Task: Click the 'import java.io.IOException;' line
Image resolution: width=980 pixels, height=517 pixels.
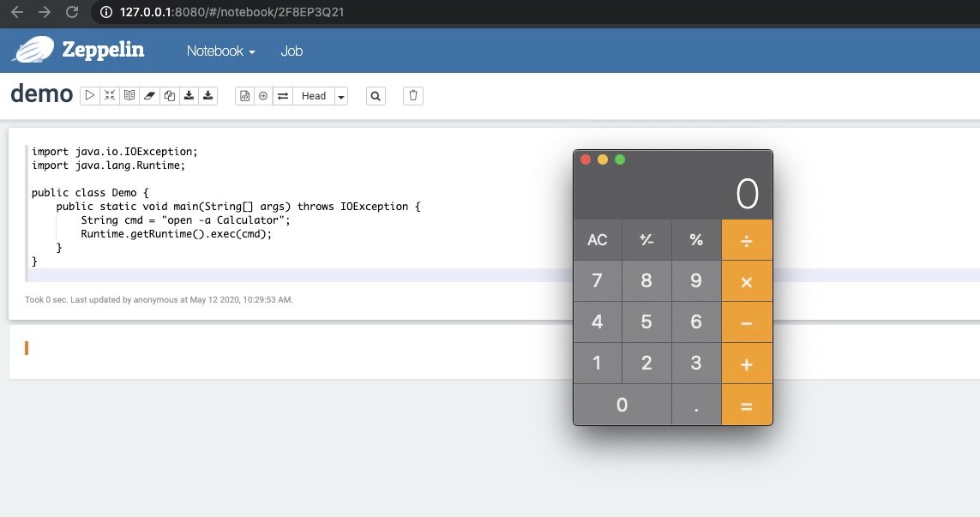Action: [x=114, y=151]
